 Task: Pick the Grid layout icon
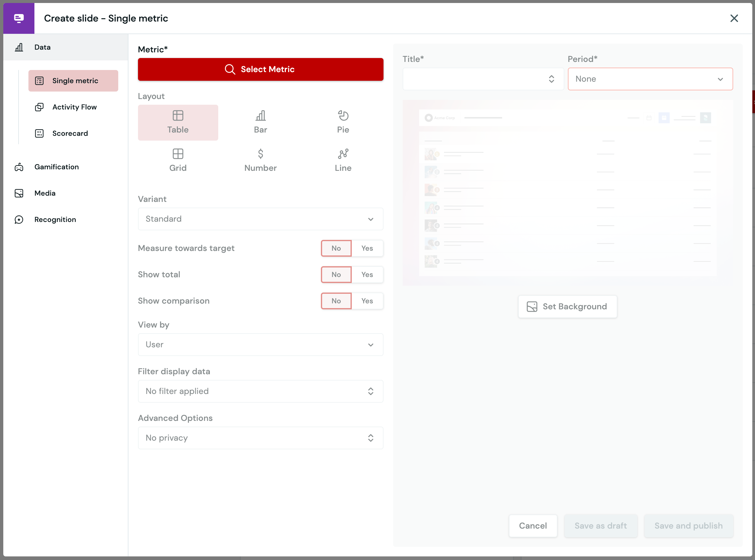[178, 154]
